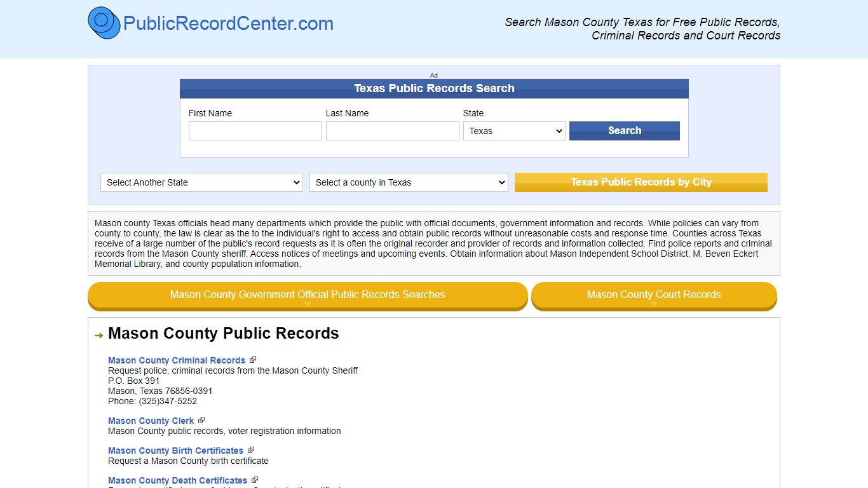Viewport: 868px width, 488px height.
Task: Click the PublicRecordCenter.com site title
Action: (228, 24)
